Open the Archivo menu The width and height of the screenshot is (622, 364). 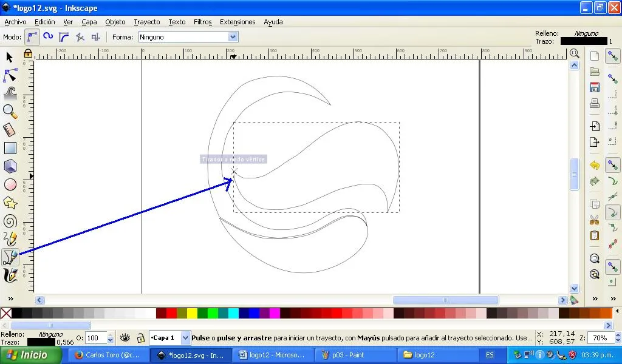coord(15,22)
